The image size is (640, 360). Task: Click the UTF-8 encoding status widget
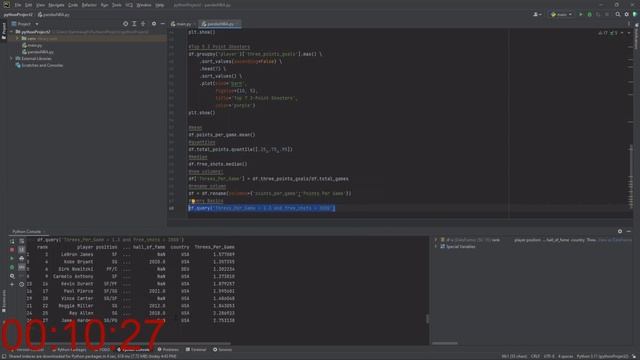pos(549,357)
